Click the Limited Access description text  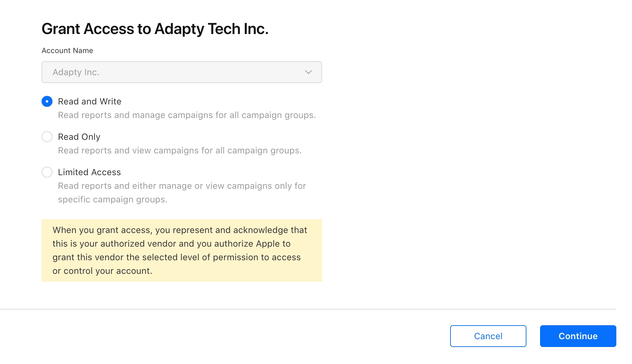pyautogui.click(x=182, y=192)
